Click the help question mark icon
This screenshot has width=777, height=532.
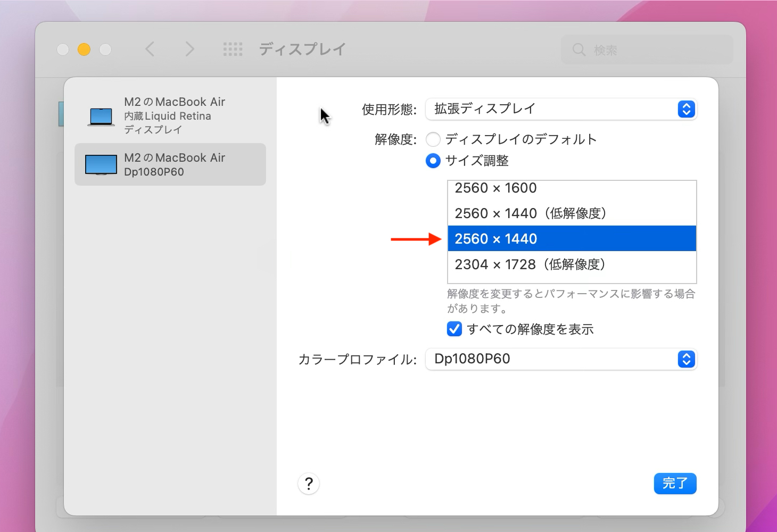[309, 484]
